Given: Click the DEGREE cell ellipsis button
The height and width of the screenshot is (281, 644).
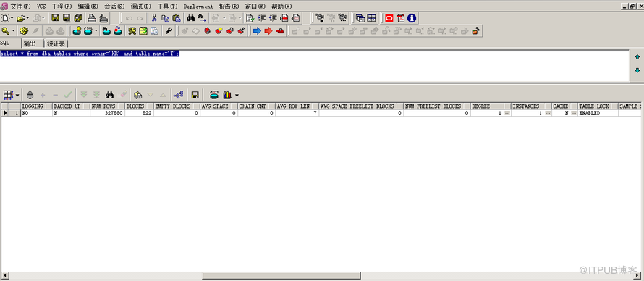Looking at the screenshot, I should point(507,113).
